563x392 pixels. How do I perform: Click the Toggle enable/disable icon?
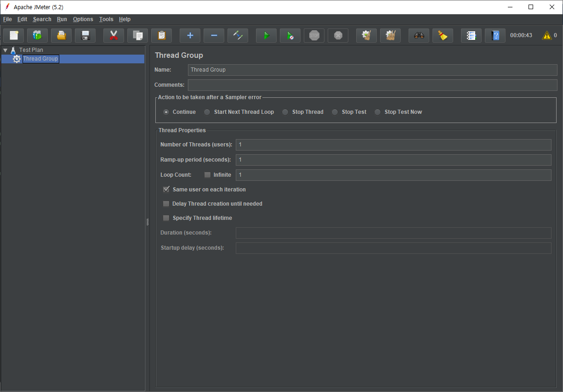tap(238, 35)
